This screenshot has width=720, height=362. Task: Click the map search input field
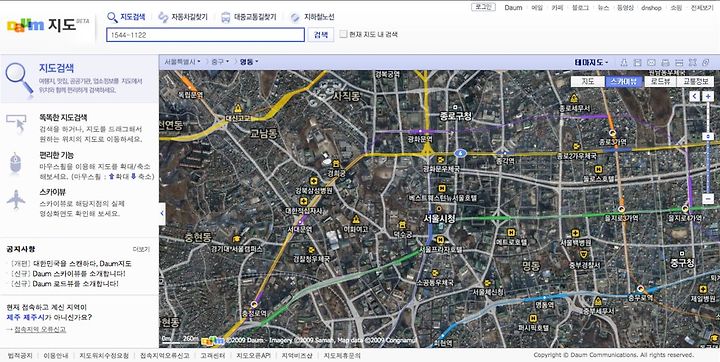[x=205, y=34]
